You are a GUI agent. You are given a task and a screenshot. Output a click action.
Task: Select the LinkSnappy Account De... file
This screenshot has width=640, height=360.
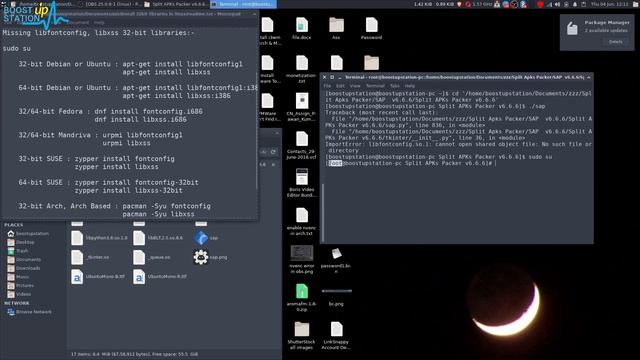[336, 335]
